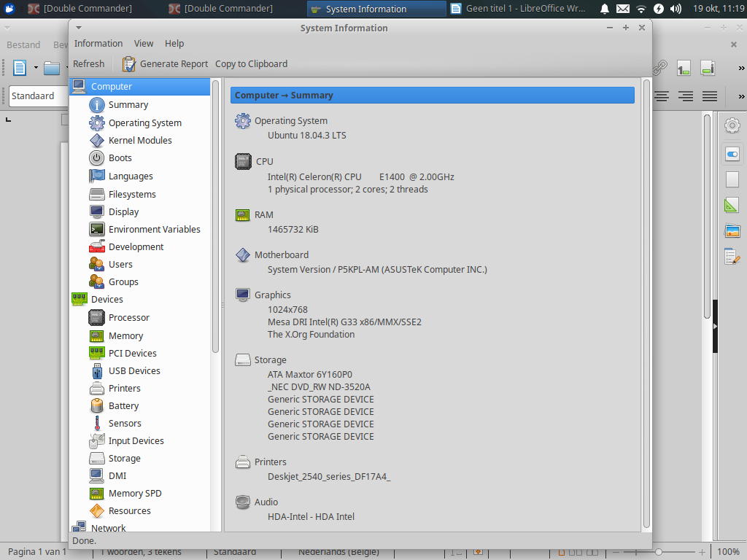This screenshot has width=747, height=560.
Task: Click the Generate Report toolbar icon
Action: point(129,64)
